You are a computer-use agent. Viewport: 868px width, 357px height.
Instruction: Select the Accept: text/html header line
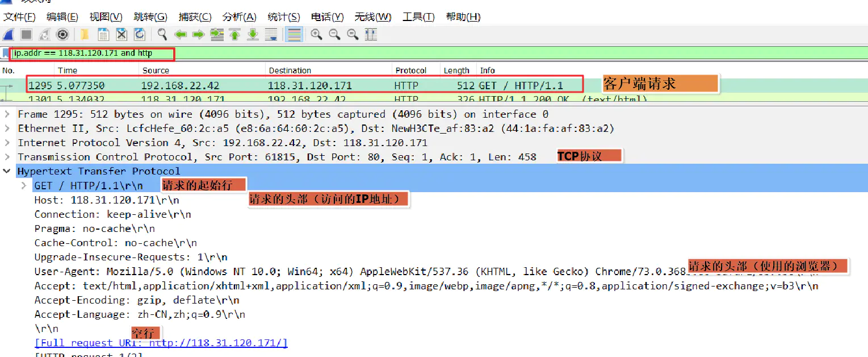click(426, 285)
